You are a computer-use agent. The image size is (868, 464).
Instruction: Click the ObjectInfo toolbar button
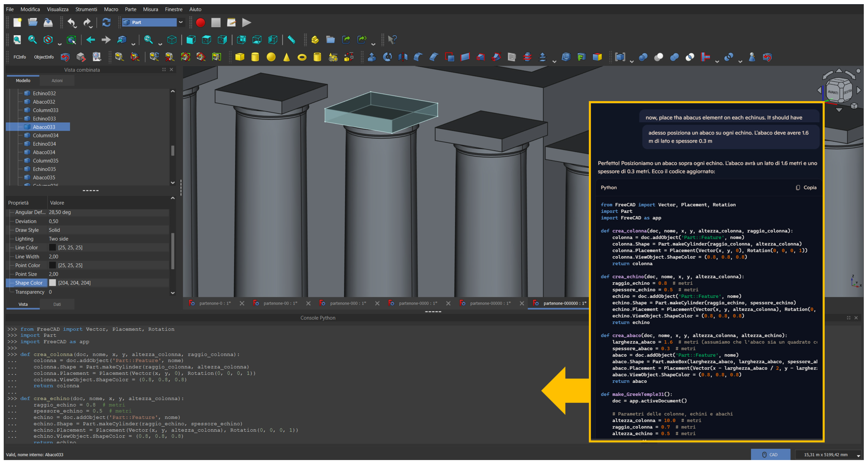44,57
